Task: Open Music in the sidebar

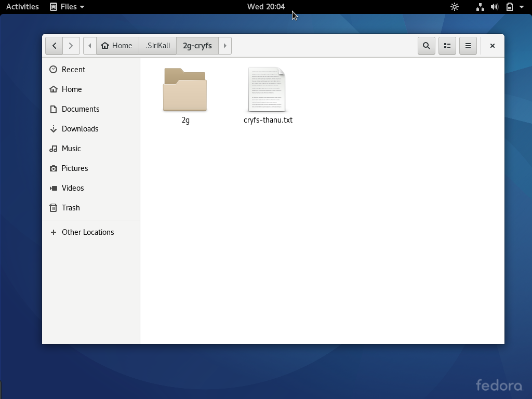Action: (91, 149)
